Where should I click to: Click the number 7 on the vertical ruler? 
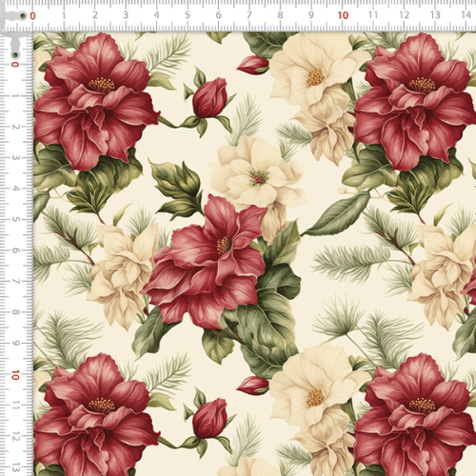[x=15, y=281]
